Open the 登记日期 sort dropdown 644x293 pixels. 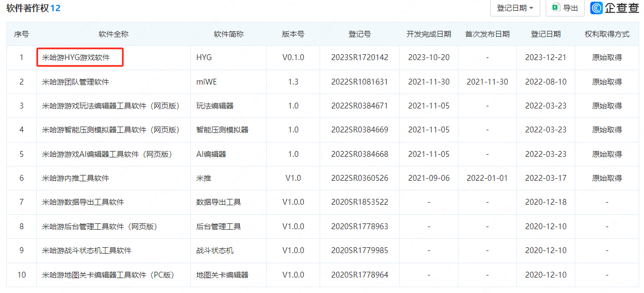coord(515,8)
